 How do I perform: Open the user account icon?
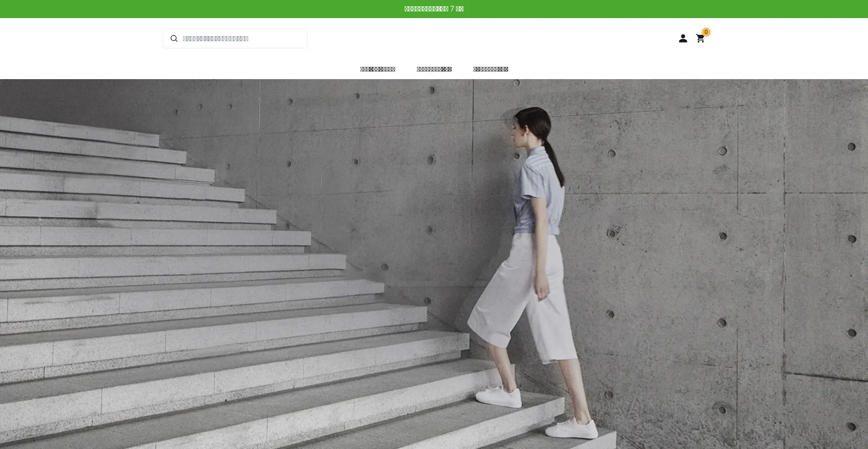pyautogui.click(x=683, y=39)
